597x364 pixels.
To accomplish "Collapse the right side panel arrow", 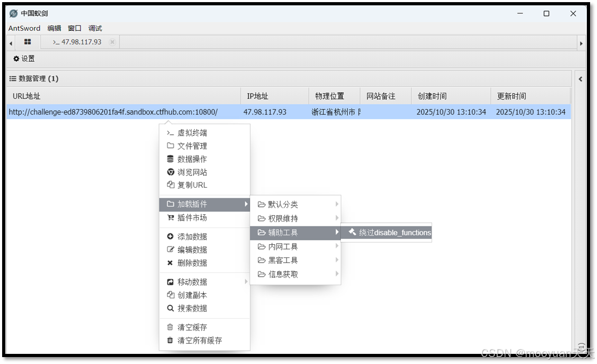I will 580,79.
